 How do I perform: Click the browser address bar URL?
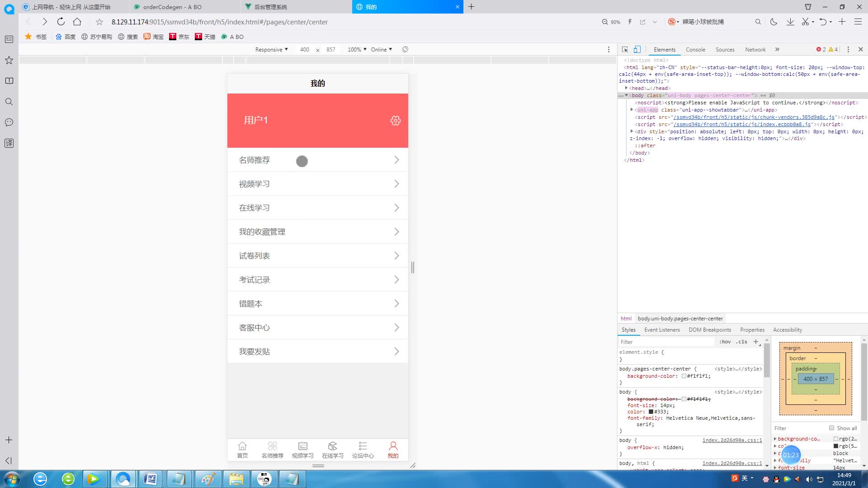point(219,22)
